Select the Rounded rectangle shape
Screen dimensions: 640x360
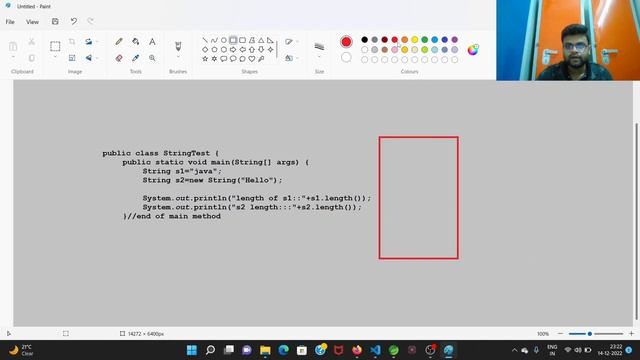(x=242, y=40)
